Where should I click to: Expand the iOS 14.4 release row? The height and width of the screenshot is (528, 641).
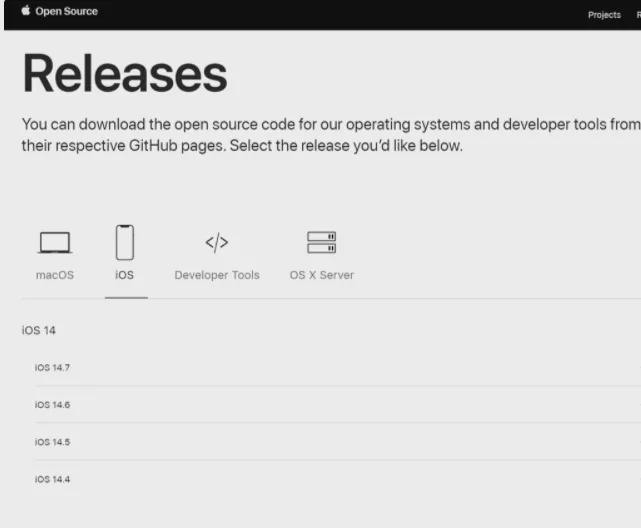coord(338,479)
